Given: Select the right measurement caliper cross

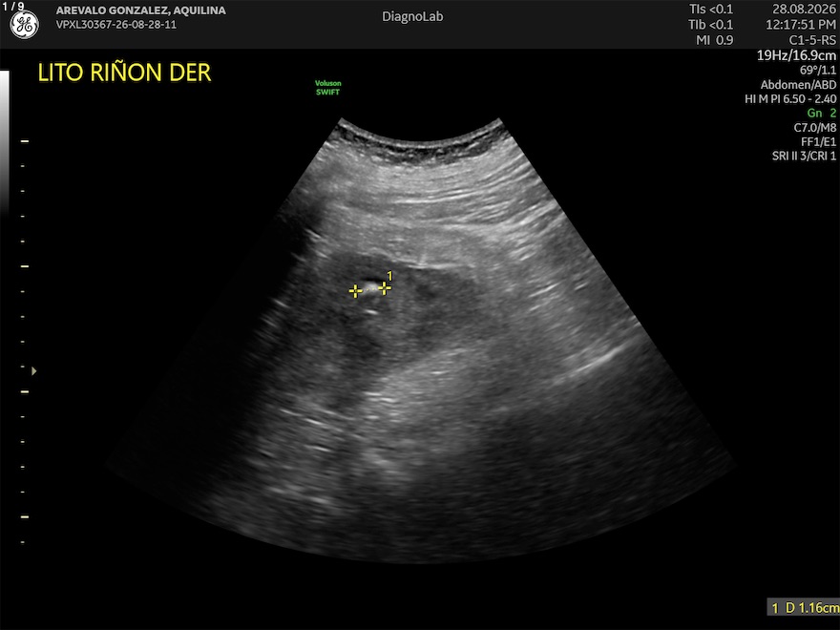Looking at the screenshot, I should coord(384,288).
